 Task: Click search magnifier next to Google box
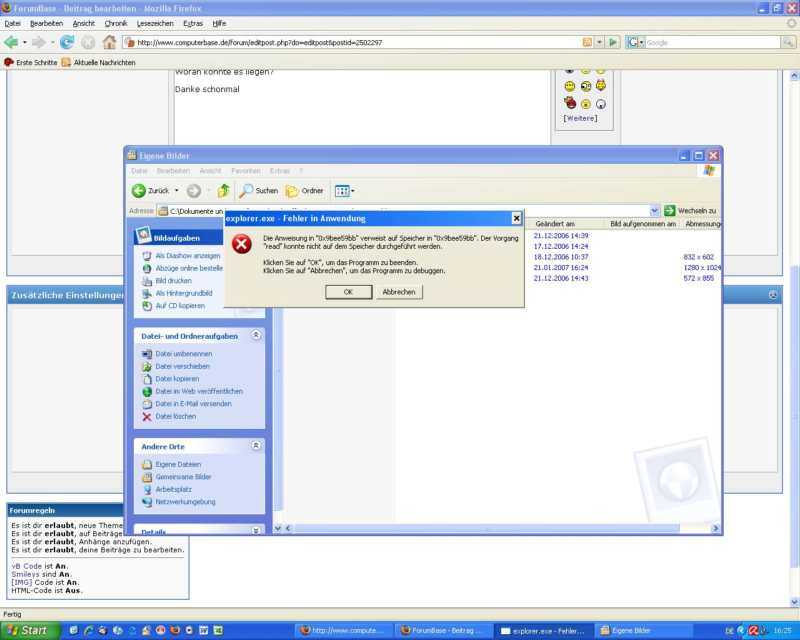[788, 42]
